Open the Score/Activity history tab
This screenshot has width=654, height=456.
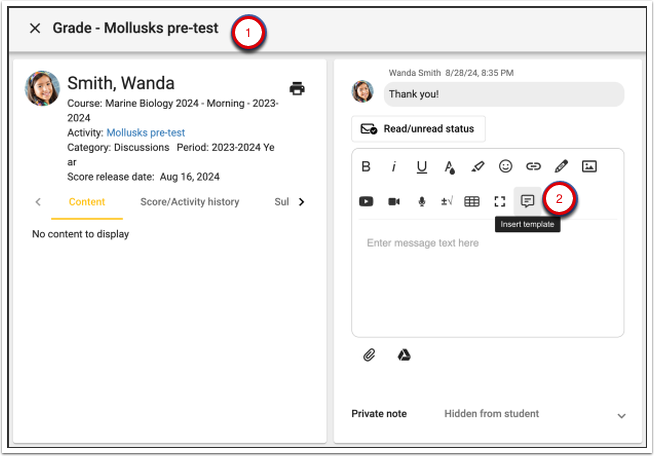click(x=189, y=202)
